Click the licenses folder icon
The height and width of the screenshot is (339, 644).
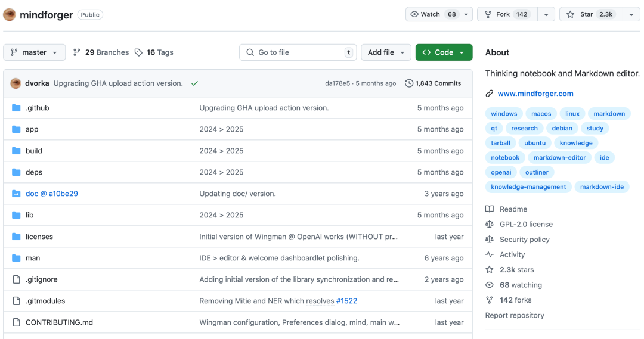pyautogui.click(x=16, y=237)
